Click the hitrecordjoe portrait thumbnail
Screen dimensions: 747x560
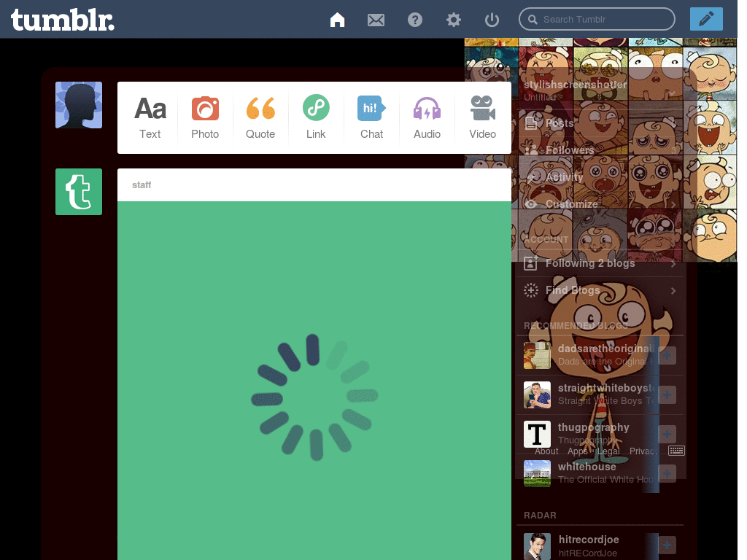point(537,546)
